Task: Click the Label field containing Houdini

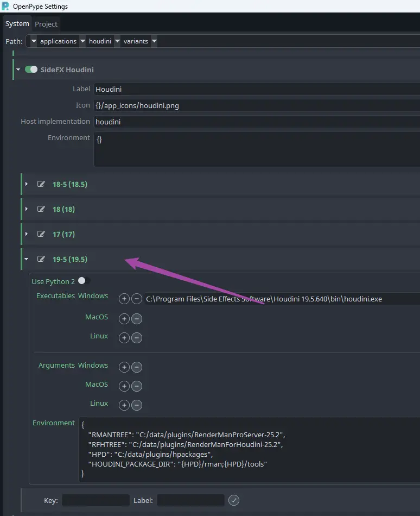Action: click(257, 89)
